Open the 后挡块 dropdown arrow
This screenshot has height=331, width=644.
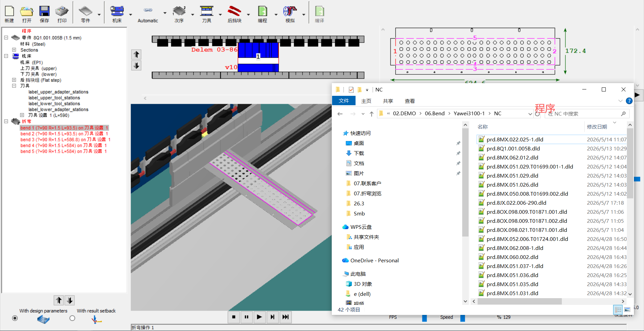(x=248, y=14)
